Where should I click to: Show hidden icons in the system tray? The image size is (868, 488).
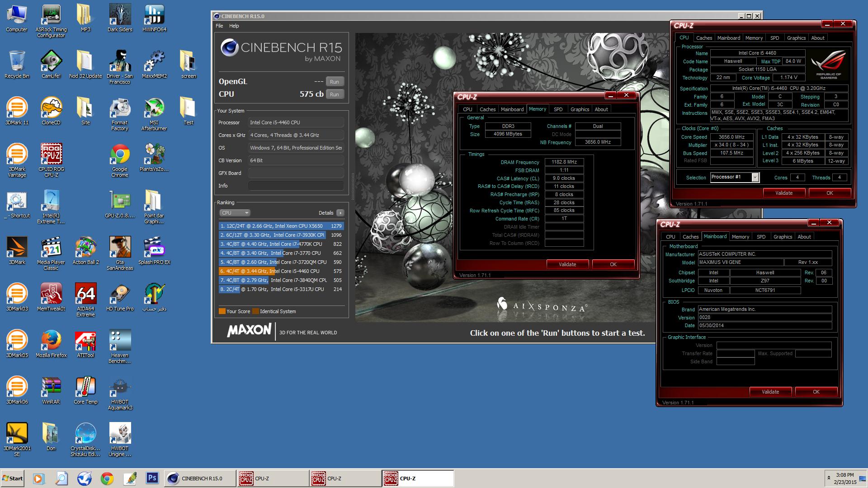point(829,478)
